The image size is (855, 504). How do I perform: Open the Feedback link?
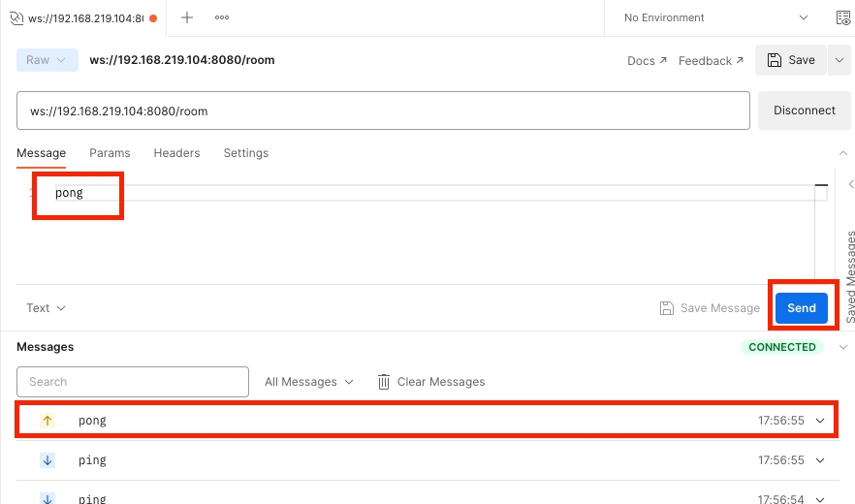(711, 60)
